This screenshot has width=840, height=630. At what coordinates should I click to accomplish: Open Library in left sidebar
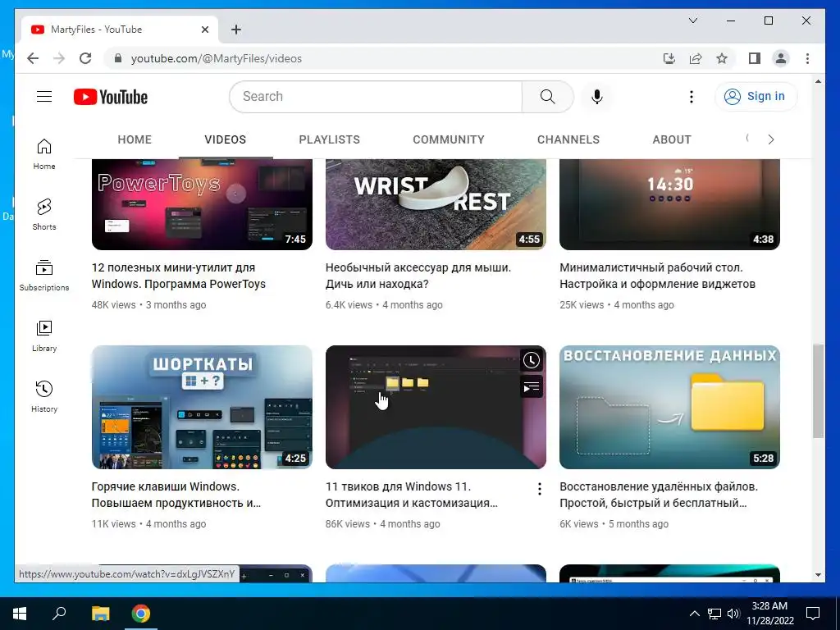coord(44,336)
